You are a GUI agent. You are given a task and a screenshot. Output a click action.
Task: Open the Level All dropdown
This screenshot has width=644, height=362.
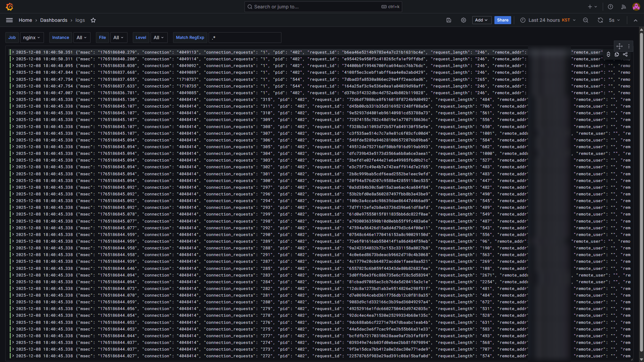[159, 38]
